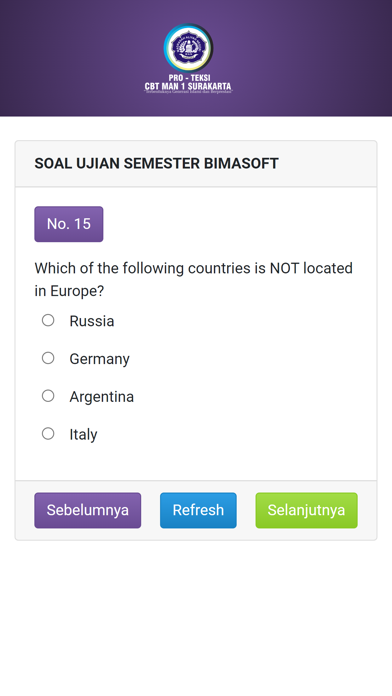Click the Germany answer label text

tap(99, 359)
